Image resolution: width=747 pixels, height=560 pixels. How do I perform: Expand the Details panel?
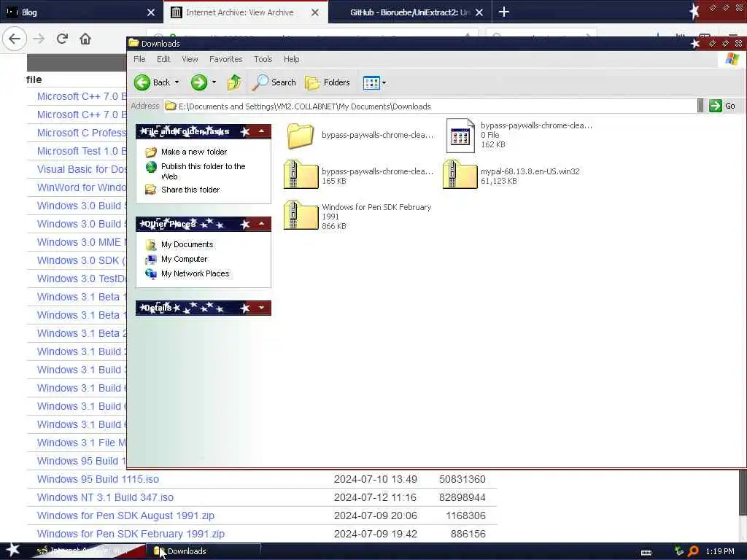click(x=262, y=308)
